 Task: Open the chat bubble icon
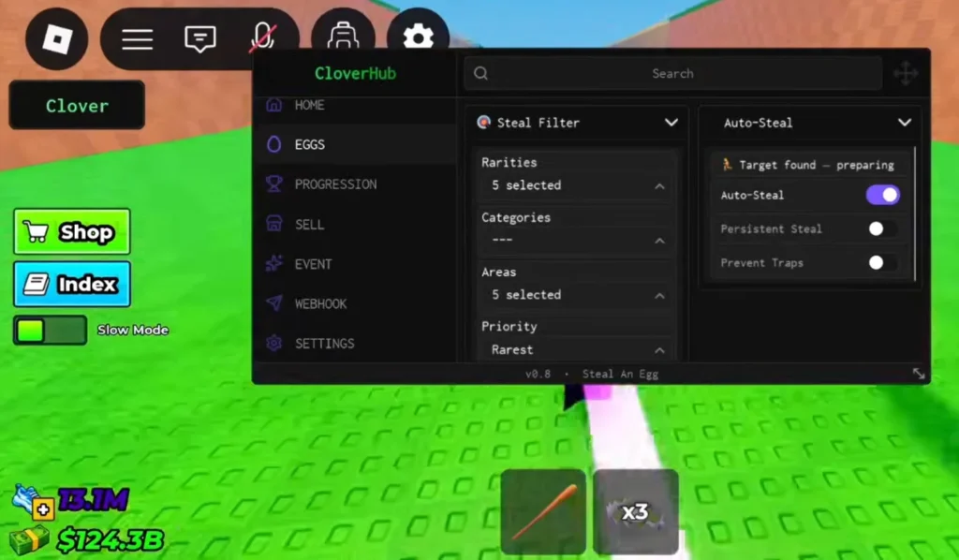[x=200, y=39]
